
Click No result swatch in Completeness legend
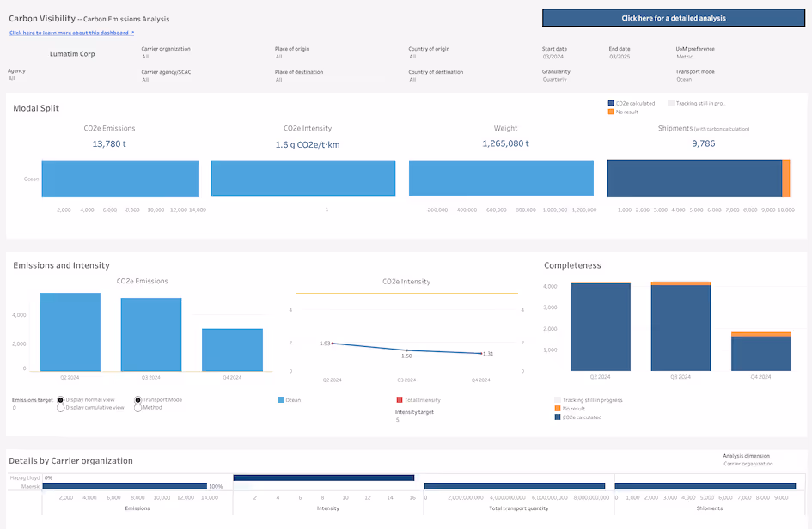point(558,409)
